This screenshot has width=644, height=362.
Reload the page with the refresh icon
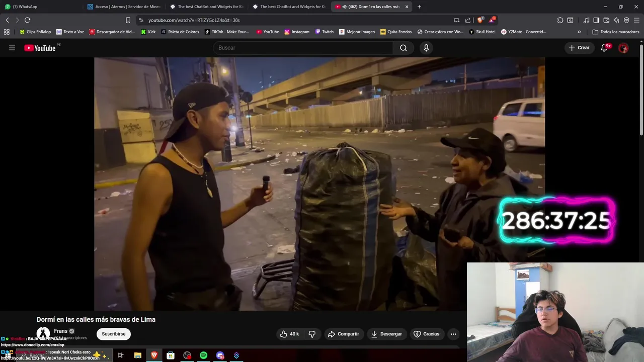point(27,20)
